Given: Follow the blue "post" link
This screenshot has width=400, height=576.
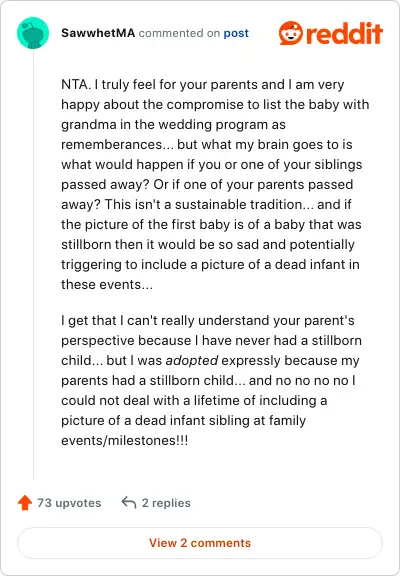Looking at the screenshot, I should (x=236, y=33).
